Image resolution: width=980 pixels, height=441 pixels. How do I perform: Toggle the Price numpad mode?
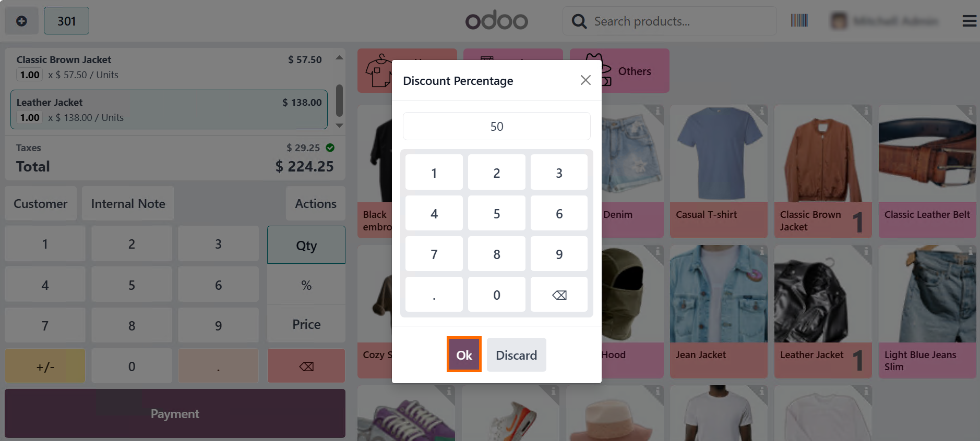306,324
